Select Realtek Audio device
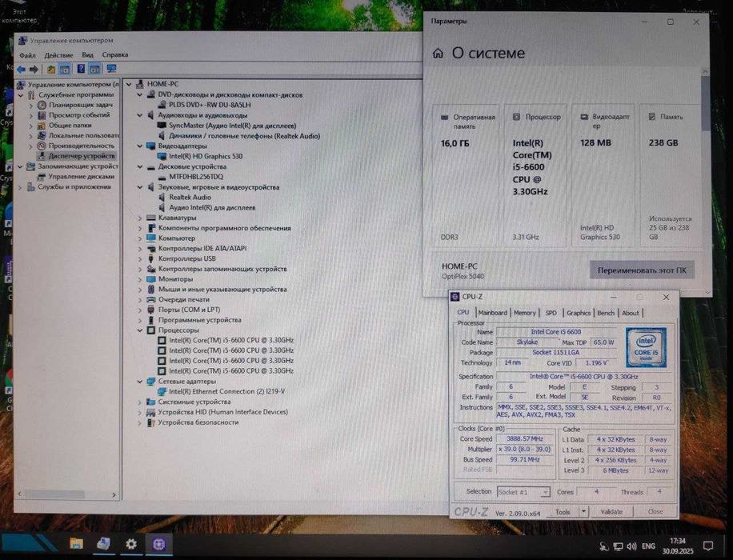This screenshot has height=560, width=733. 190,198
